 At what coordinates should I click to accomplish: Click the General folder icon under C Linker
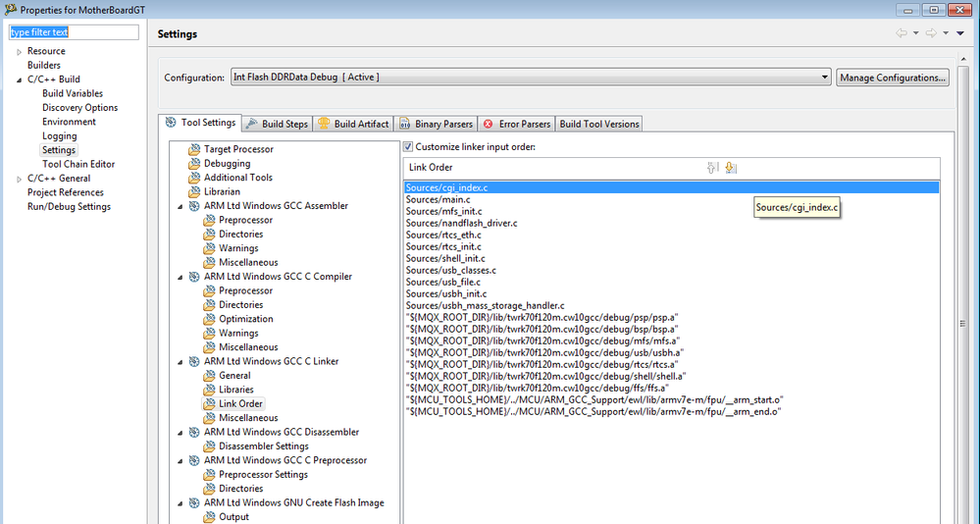tap(209, 376)
